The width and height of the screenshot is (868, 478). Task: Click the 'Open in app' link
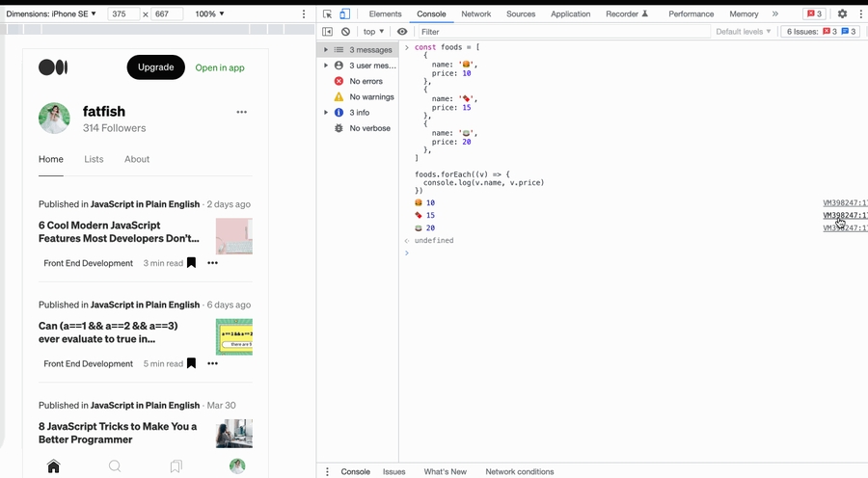220,67
